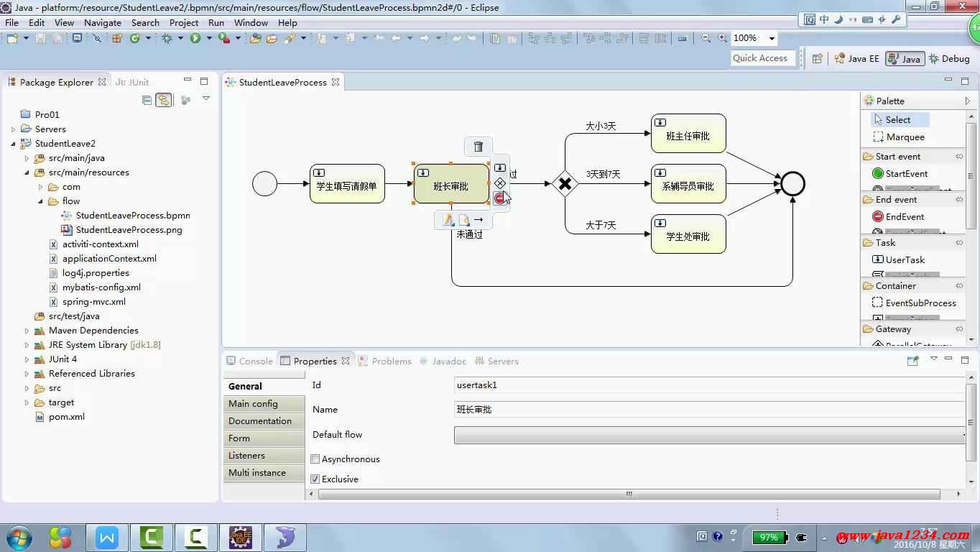The image size is (980, 552).
Task: Select the EventSubProcess palette tool
Action: [914, 303]
